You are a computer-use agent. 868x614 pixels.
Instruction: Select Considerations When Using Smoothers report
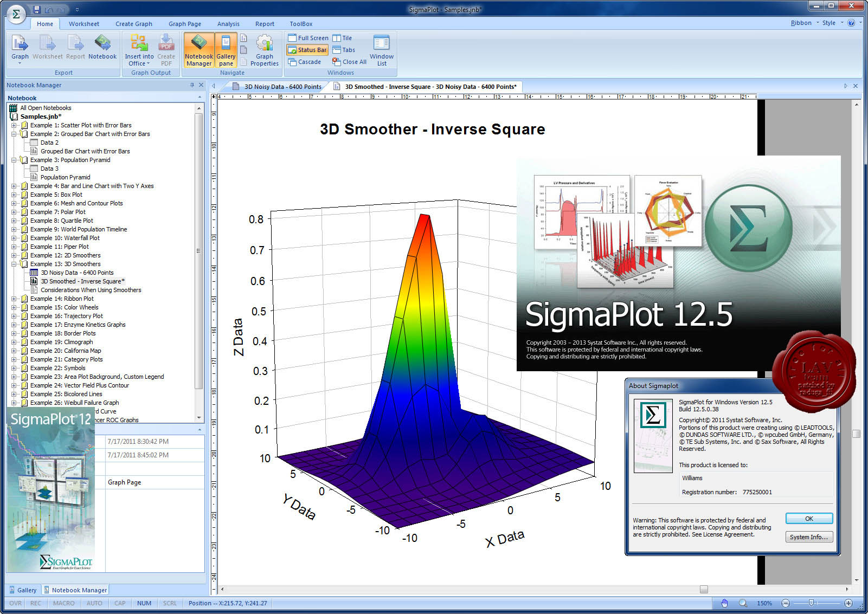point(91,290)
